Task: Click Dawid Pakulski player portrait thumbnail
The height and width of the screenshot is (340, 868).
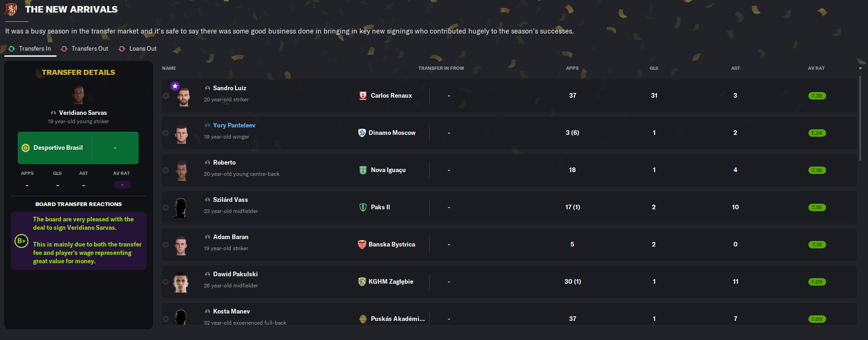Action: [x=181, y=282]
